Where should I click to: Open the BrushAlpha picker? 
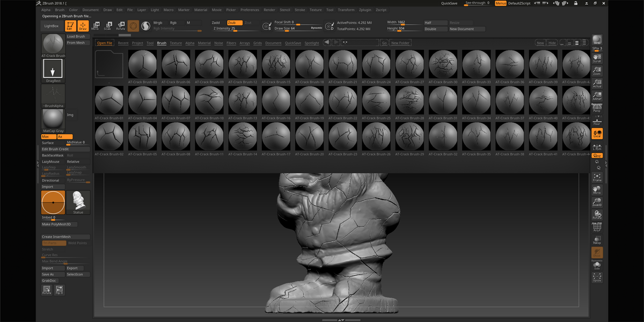coord(53,96)
